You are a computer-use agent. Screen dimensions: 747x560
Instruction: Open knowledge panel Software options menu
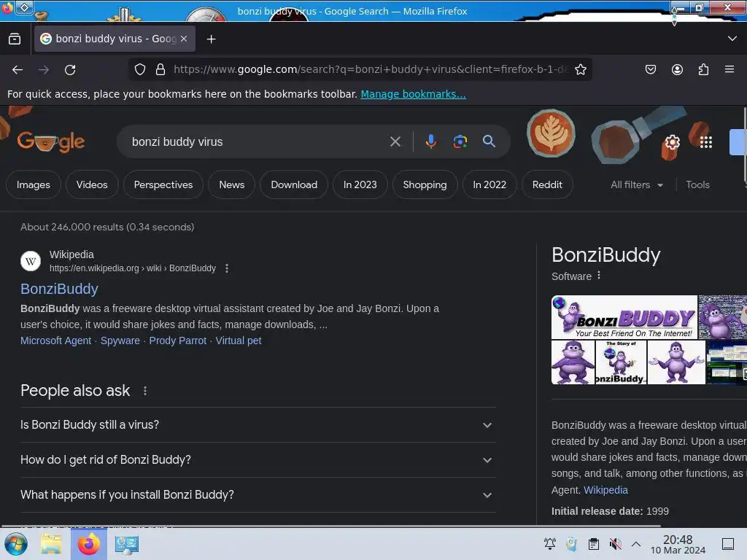click(x=599, y=276)
